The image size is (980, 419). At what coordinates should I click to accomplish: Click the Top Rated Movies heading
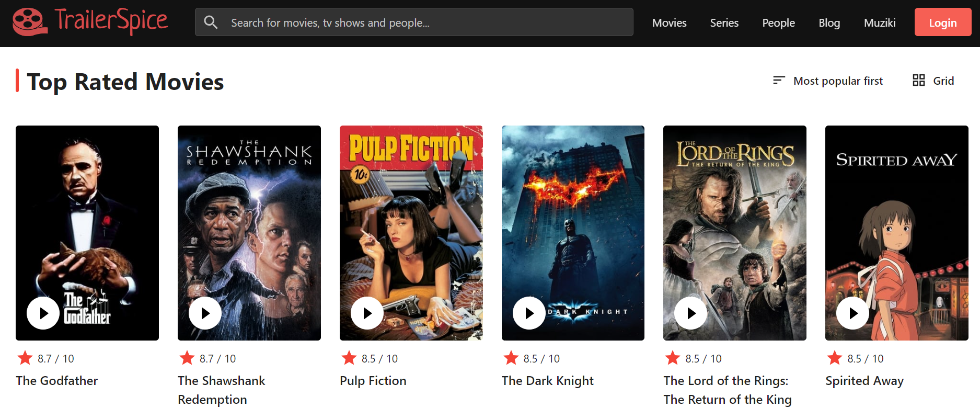coord(125,82)
